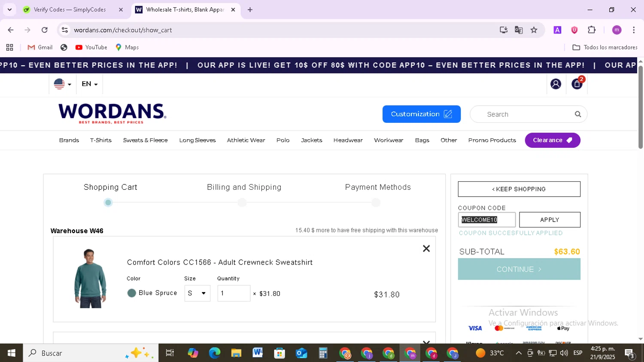Open Gmail bookmark
The height and width of the screenshot is (362, 644).
pos(40,47)
